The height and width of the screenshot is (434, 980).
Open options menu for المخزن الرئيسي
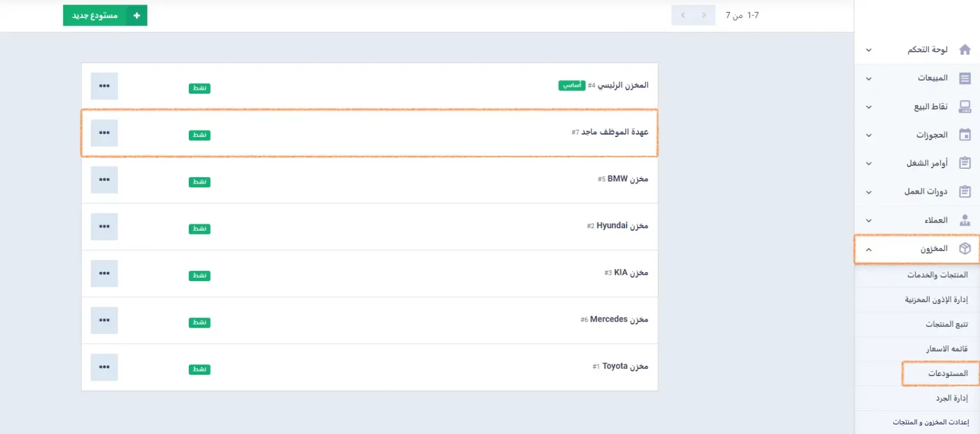click(x=104, y=86)
